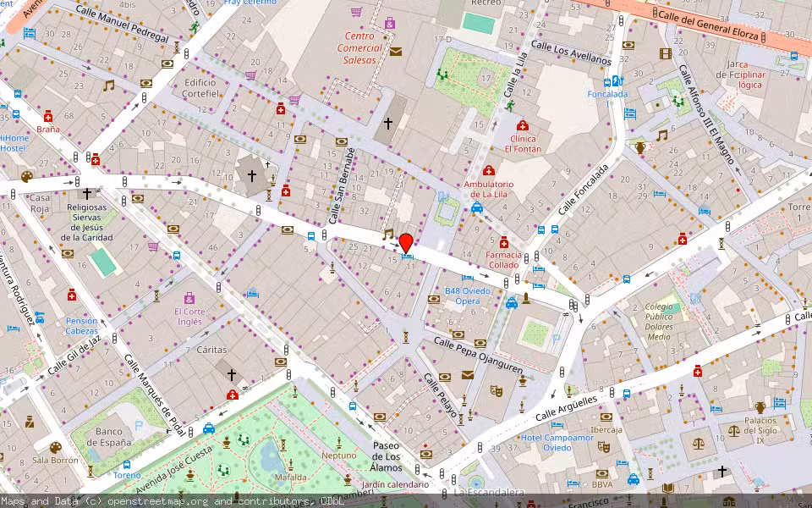Click the Calle Alfonso III El Magno label
This screenshot has width=812, height=508.
coord(707,114)
